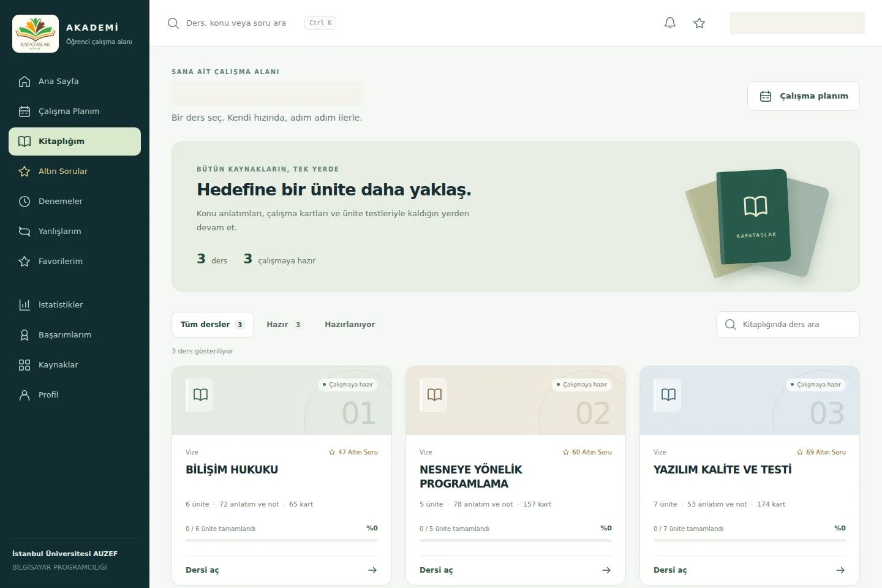Screen dimensions: 882x588
Task: Click Dersi aç on NESNEYE YÖNELİK PROGRAMLAMA
Action: click(x=516, y=570)
